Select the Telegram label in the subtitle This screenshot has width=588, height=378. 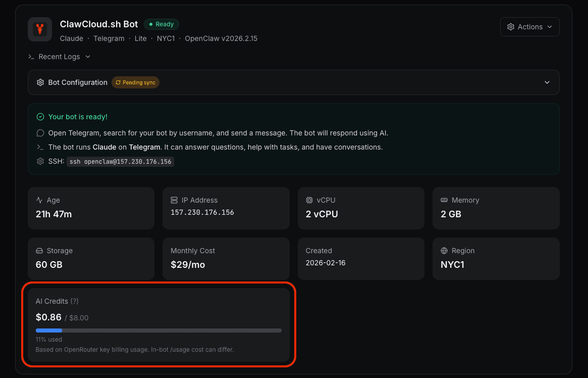point(109,38)
